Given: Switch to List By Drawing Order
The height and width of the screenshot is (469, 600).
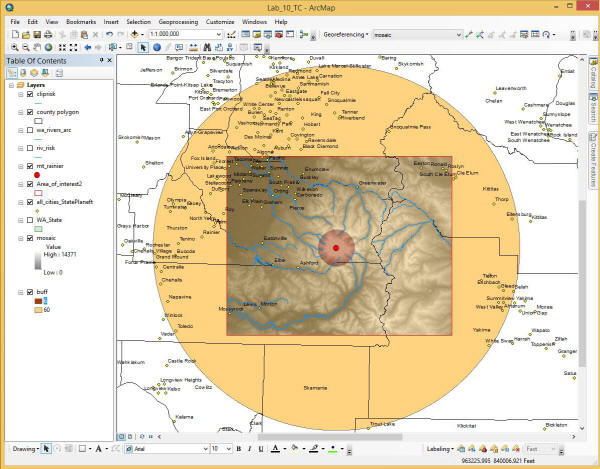Looking at the screenshot, I should (x=12, y=73).
